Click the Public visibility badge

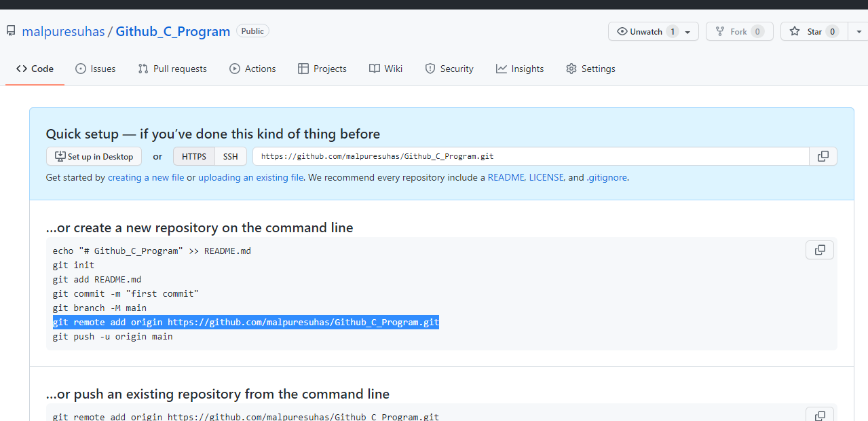[x=252, y=31]
